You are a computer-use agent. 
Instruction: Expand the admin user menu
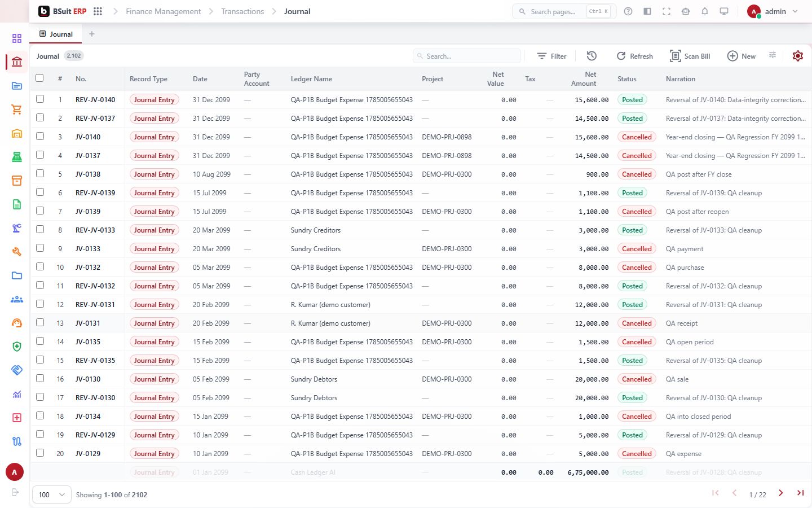773,11
